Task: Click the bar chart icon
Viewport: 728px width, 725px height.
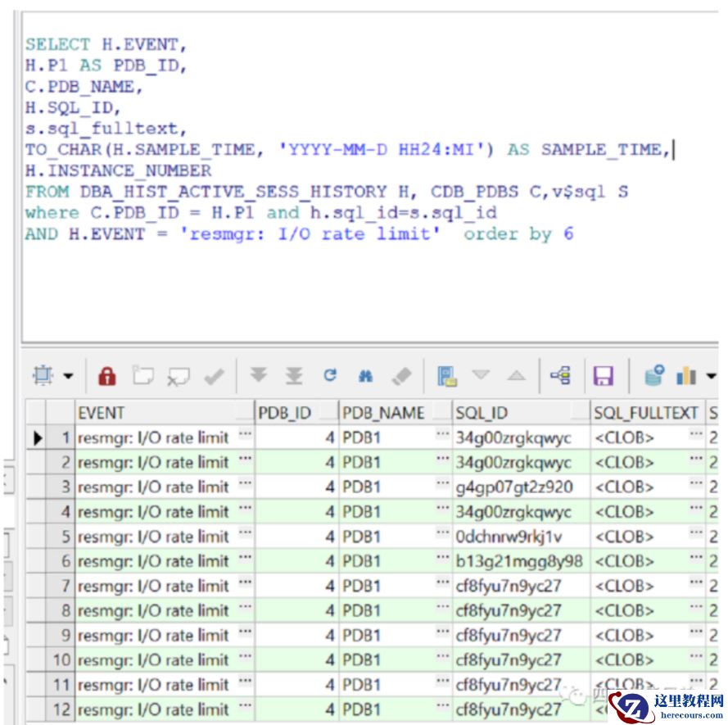Action: (686, 375)
